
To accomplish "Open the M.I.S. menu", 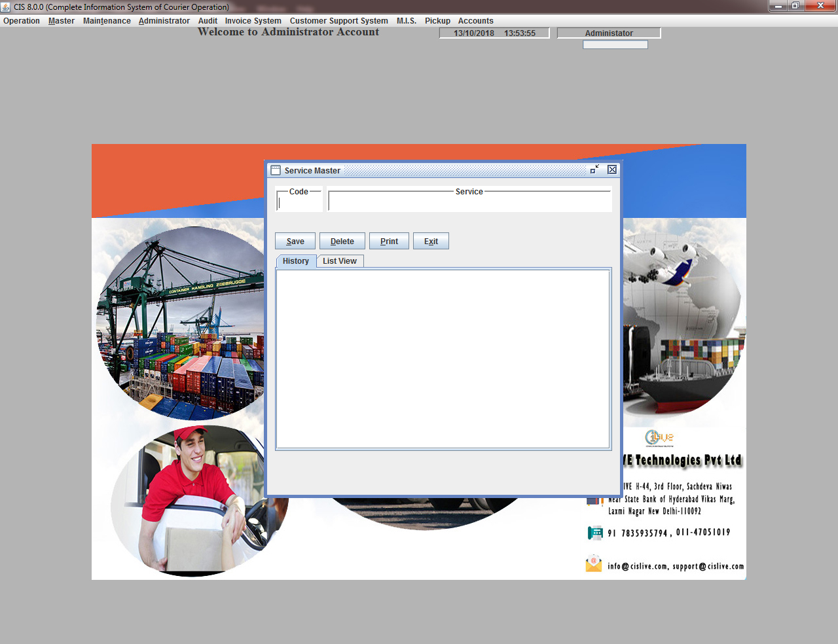I will click(x=407, y=21).
